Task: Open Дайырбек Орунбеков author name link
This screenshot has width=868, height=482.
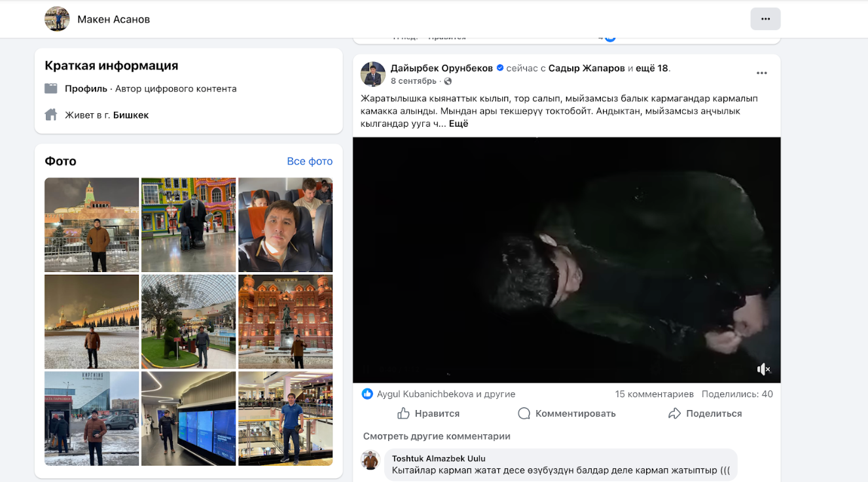Action: pos(442,68)
